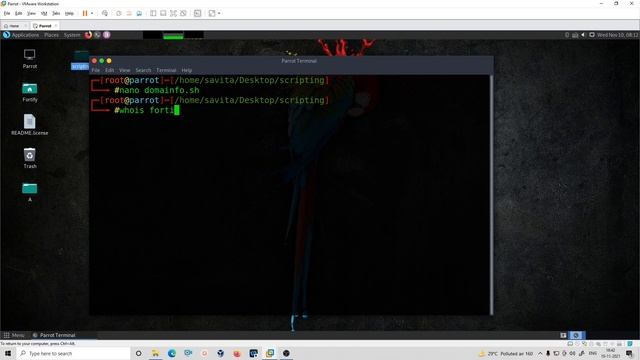
Task: Select the README.license desktop file
Action: click(29, 125)
